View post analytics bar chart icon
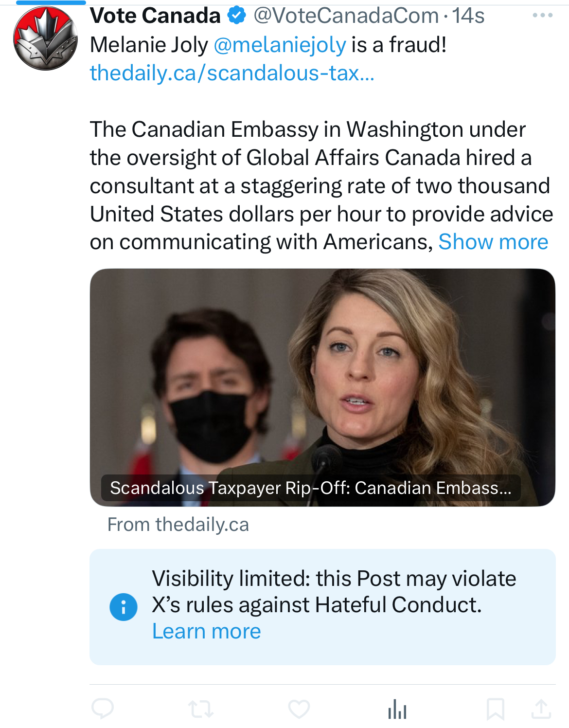 click(x=397, y=709)
